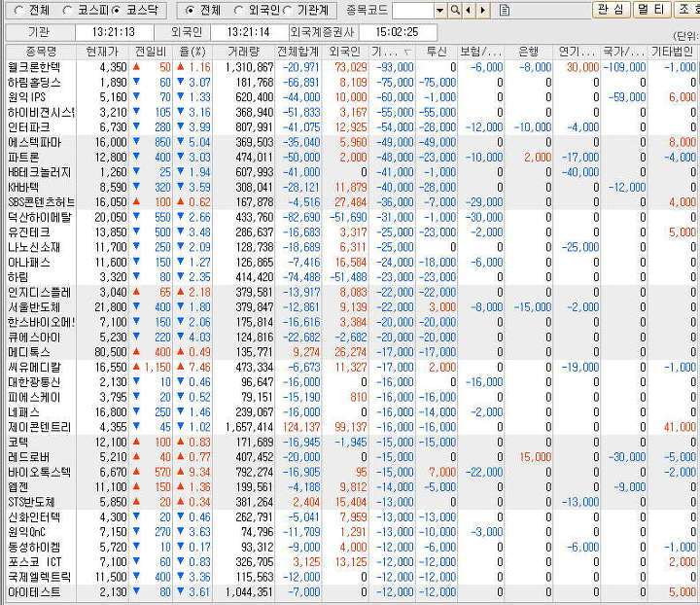Viewport: 700px width, 605px height.
Task: Click the 멀티 button
Action: point(652,10)
